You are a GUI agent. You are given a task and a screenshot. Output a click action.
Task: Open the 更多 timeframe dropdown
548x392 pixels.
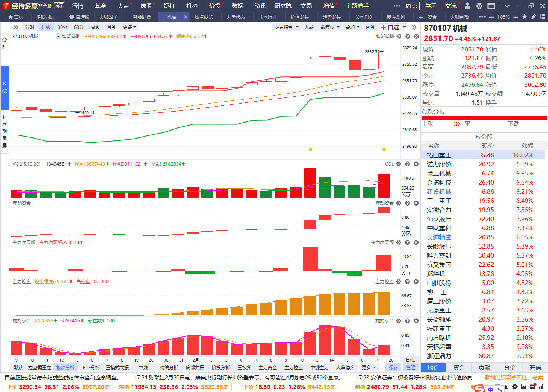click(x=129, y=27)
